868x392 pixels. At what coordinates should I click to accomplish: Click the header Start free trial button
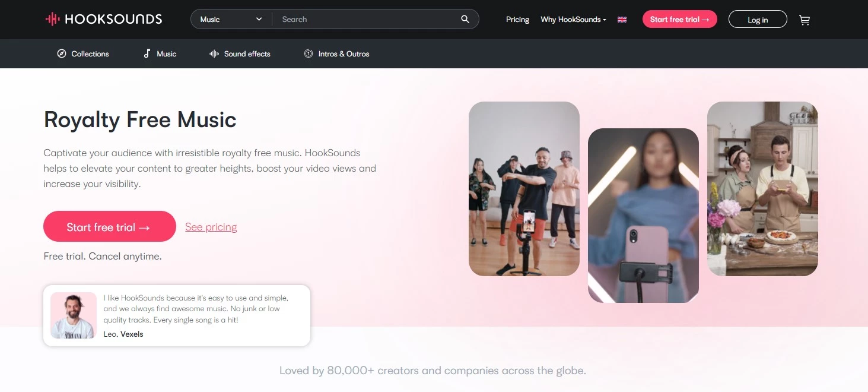(679, 20)
